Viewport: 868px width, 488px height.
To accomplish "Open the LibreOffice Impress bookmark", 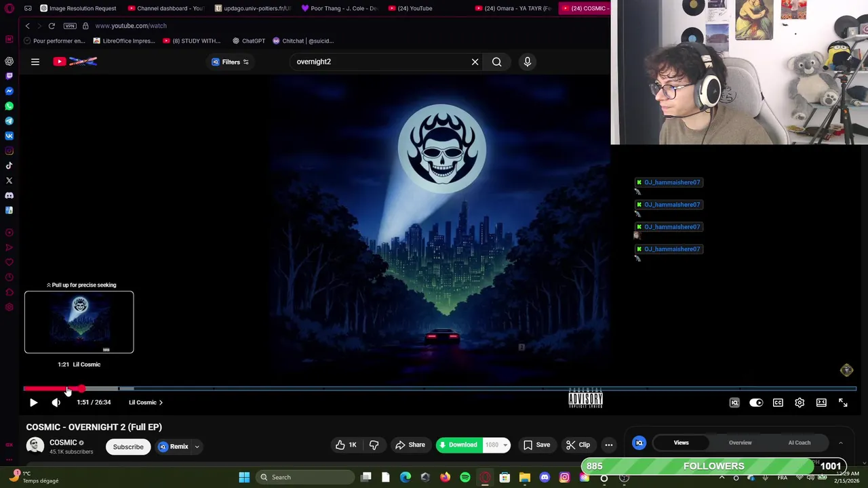I will coord(124,41).
